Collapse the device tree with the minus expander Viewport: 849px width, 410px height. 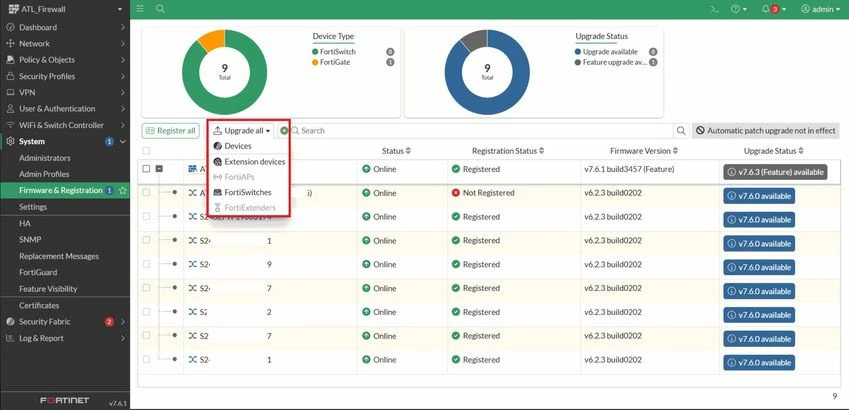pyautogui.click(x=159, y=169)
